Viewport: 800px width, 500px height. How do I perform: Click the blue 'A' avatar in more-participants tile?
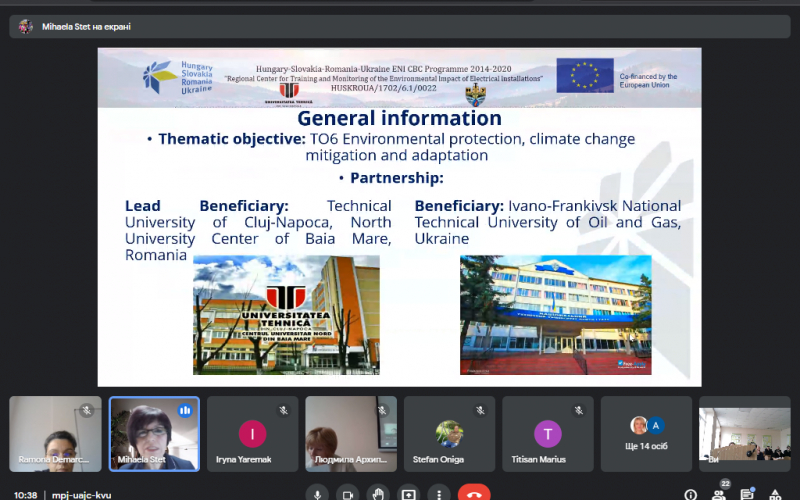click(656, 426)
